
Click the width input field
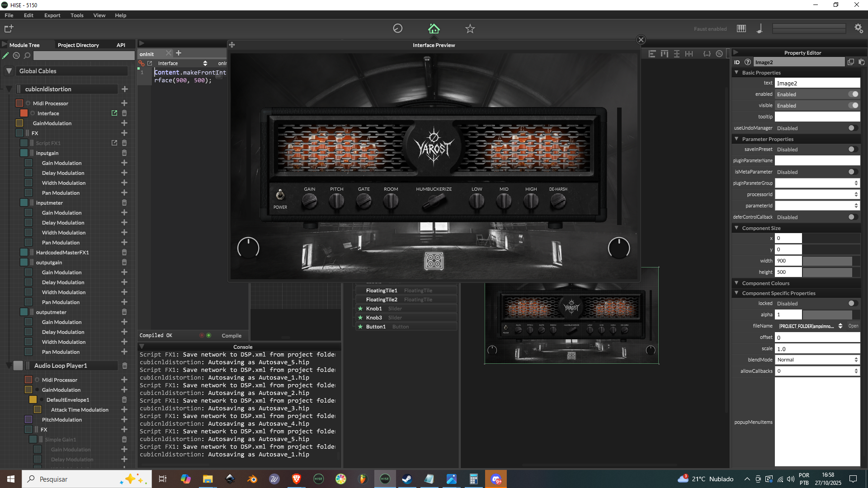point(788,261)
